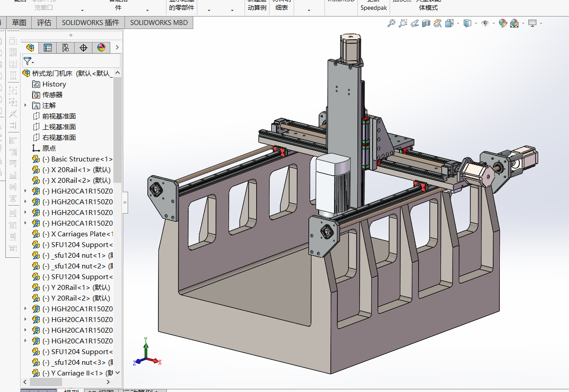The height and width of the screenshot is (392, 569).
Task: Open the PropertyManager tab
Action: 48,48
